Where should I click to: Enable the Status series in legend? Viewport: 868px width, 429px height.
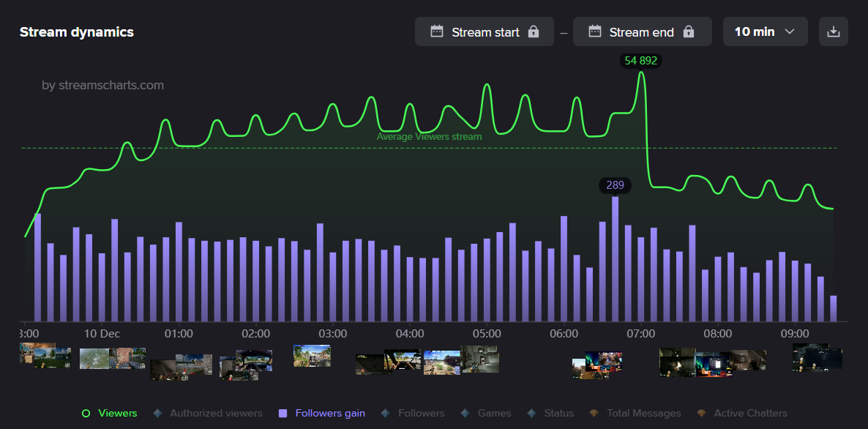pos(550,413)
